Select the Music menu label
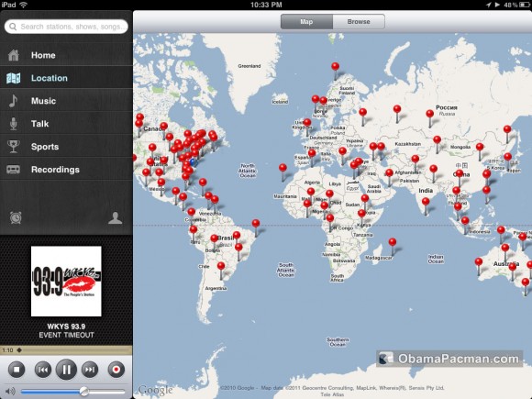This screenshot has height=399, width=532. [x=43, y=101]
